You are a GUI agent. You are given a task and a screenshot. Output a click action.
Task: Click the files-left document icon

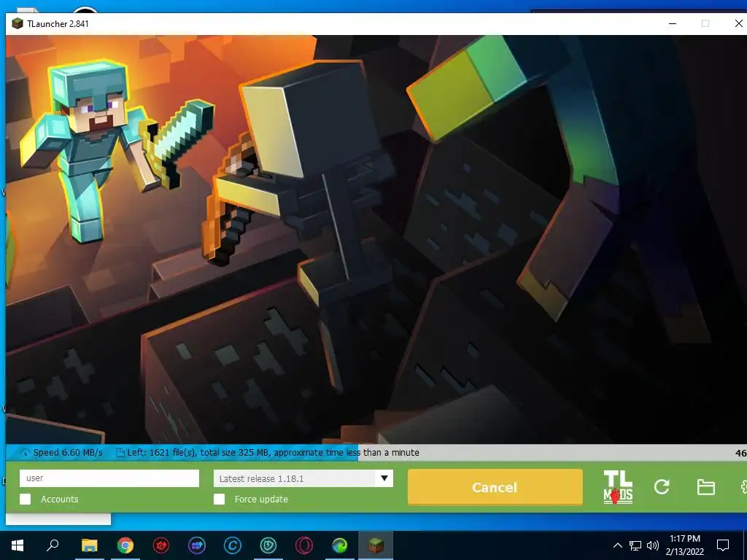(x=120, y=452)
